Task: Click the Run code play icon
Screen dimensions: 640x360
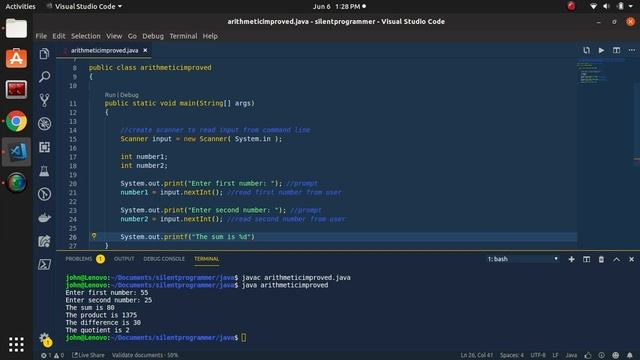Action: (601, 50)
